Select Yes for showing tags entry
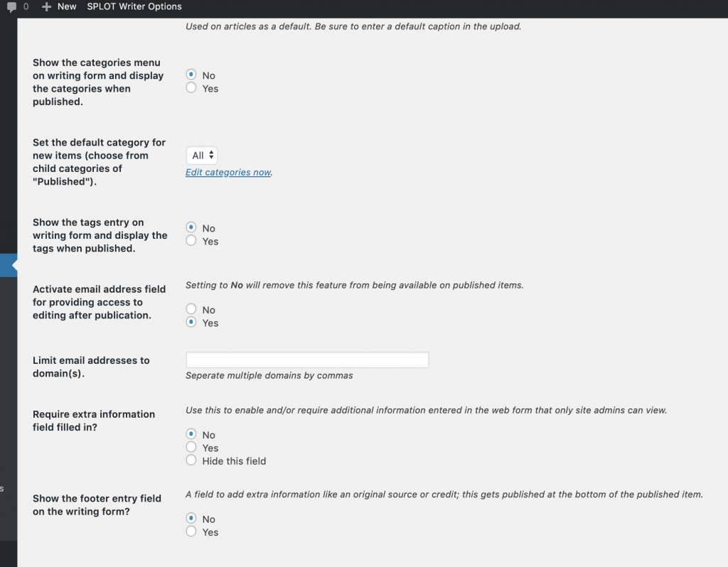Screen dimensions: 728x567 [191, 241]
